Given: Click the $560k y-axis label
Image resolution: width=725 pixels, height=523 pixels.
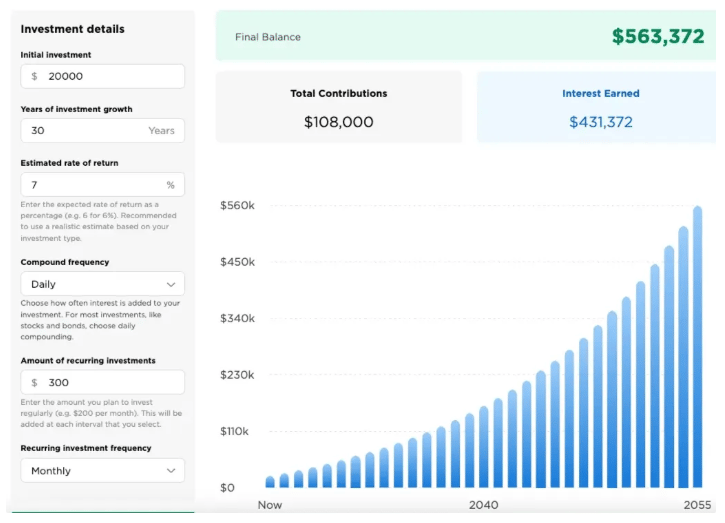Looking at the screenshot, I should (237, 206).
